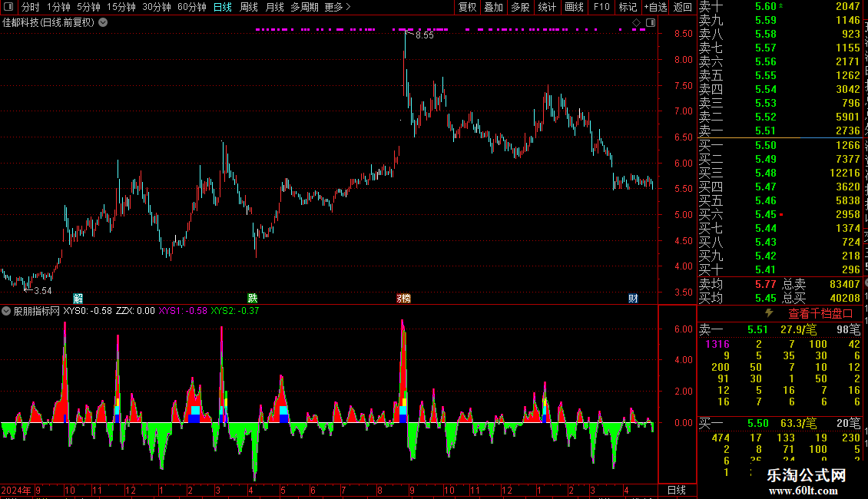This screenshot has height=499, width=868.
Task: Click 总卖 volume 83407
Action: coord(845,284)
